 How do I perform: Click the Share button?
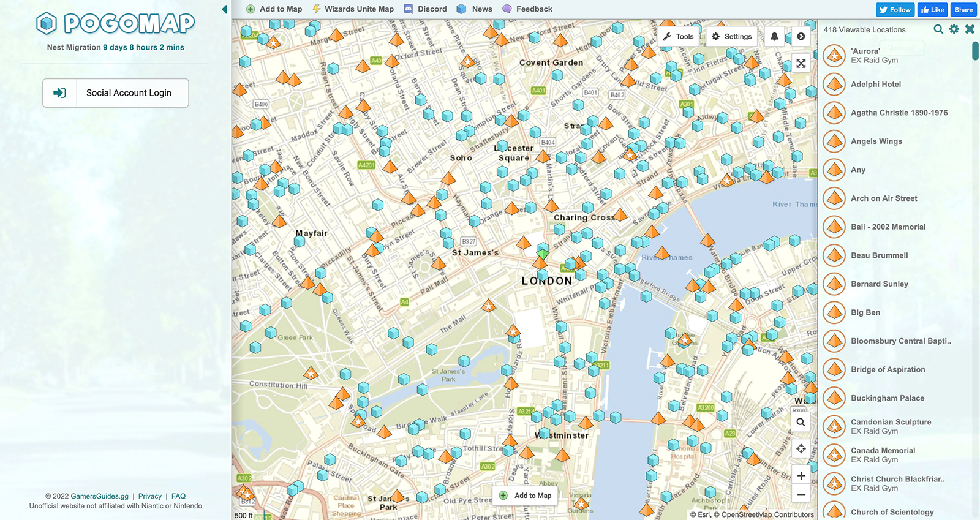click(x=963, y=10)
